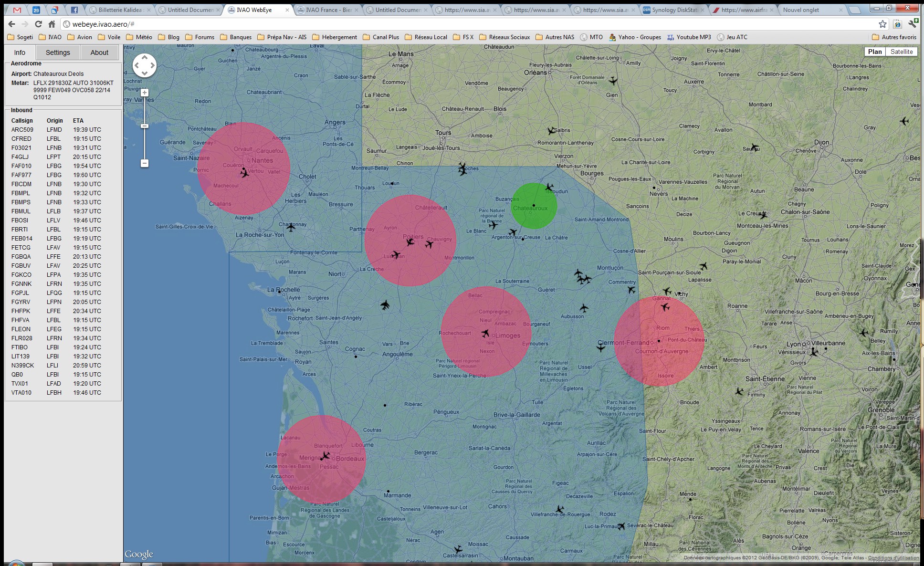Reload the WebEye page
Viewport: 924px width, 566px height.
38,24
